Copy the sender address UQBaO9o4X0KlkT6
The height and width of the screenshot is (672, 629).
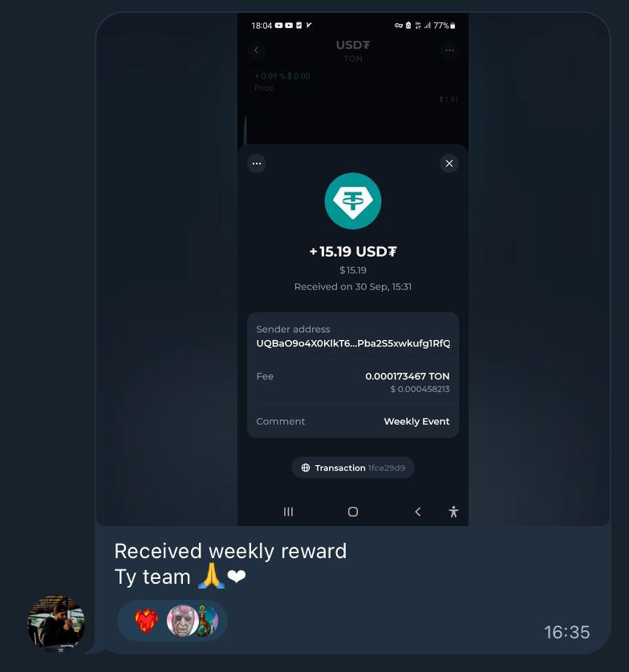(x=353, y=343)
